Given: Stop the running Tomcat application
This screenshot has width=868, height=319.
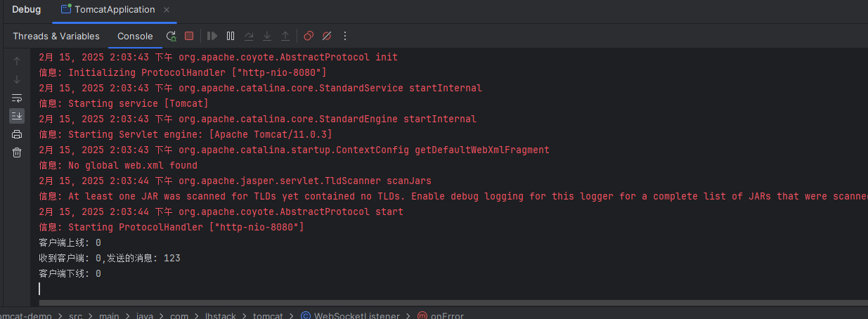Looking at the screenshot, I should coord(189,36).
